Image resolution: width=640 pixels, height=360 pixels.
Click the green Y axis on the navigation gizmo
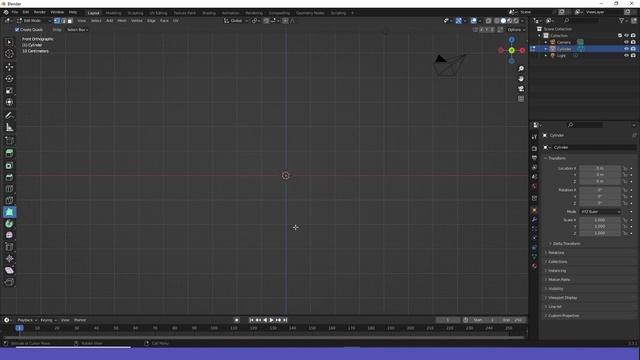point(511,50)
